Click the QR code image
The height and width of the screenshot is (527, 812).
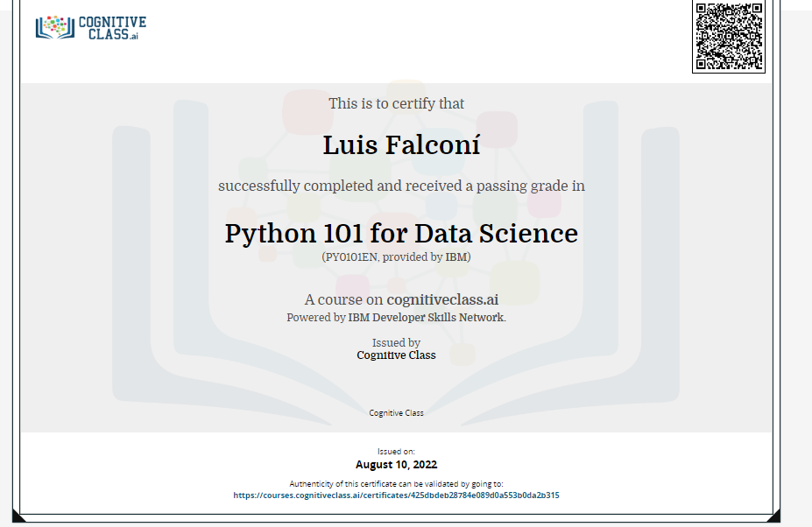pos(729,36)
